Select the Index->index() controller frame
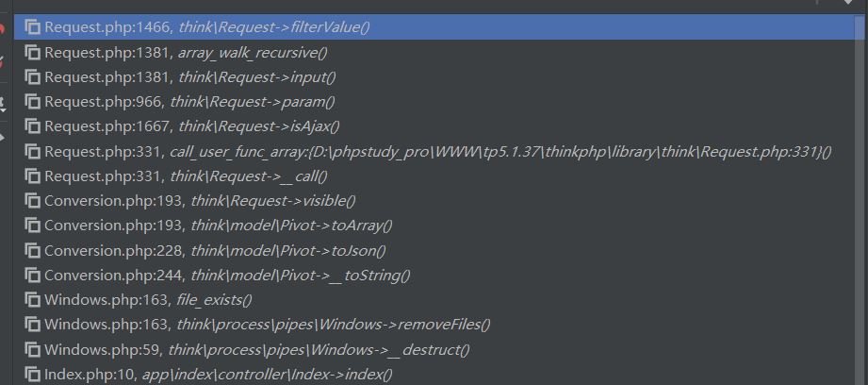The height and width of the screenshot is (385, 868). point(435,375)
